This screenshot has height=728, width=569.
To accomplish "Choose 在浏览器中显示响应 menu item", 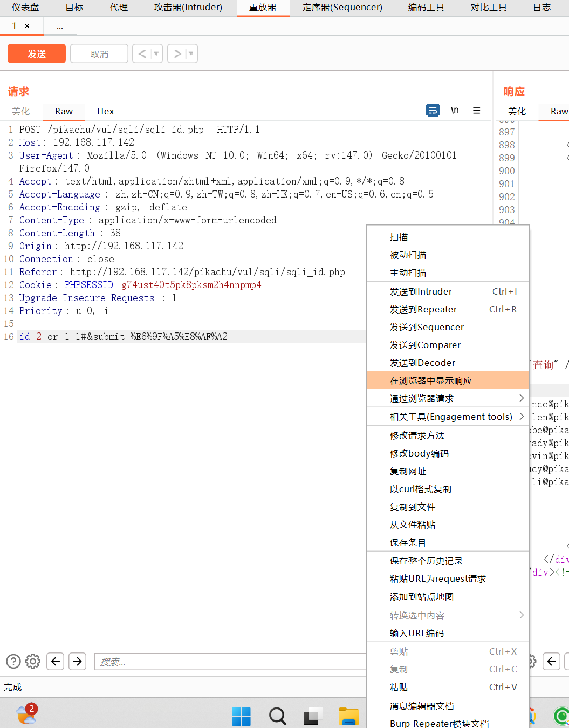I will click(x=448, y=380).
